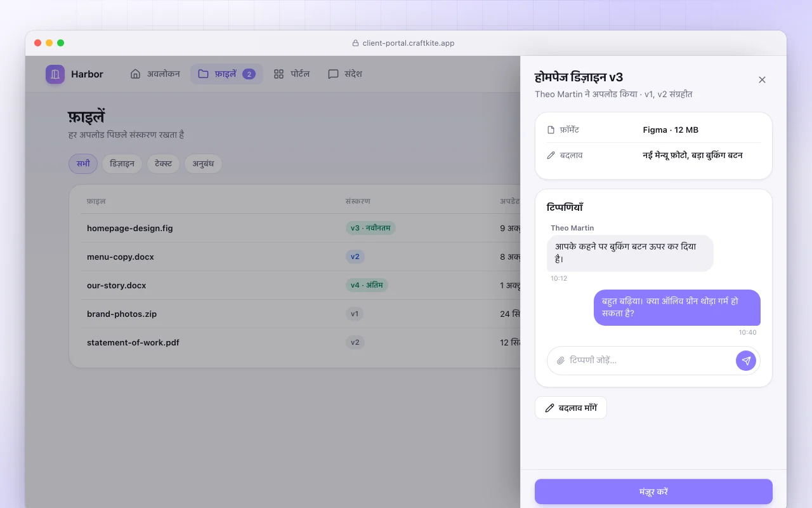Click the home icon beside अवलोकन

pyautogui.click(x=135, y=74)
